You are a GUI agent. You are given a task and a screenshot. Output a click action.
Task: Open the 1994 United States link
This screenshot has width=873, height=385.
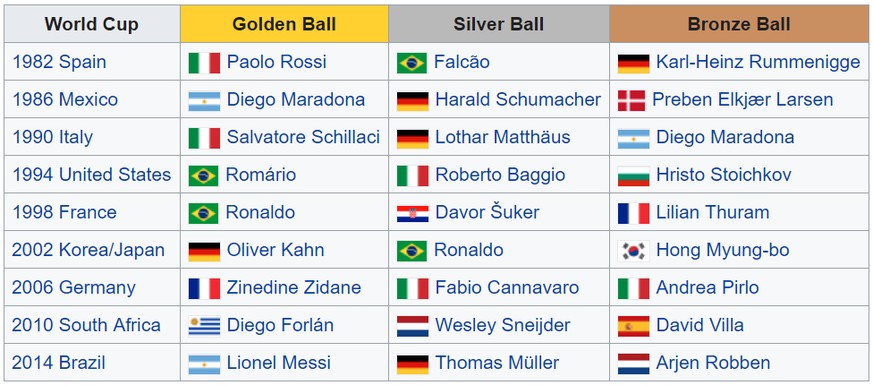pos(91,175)
